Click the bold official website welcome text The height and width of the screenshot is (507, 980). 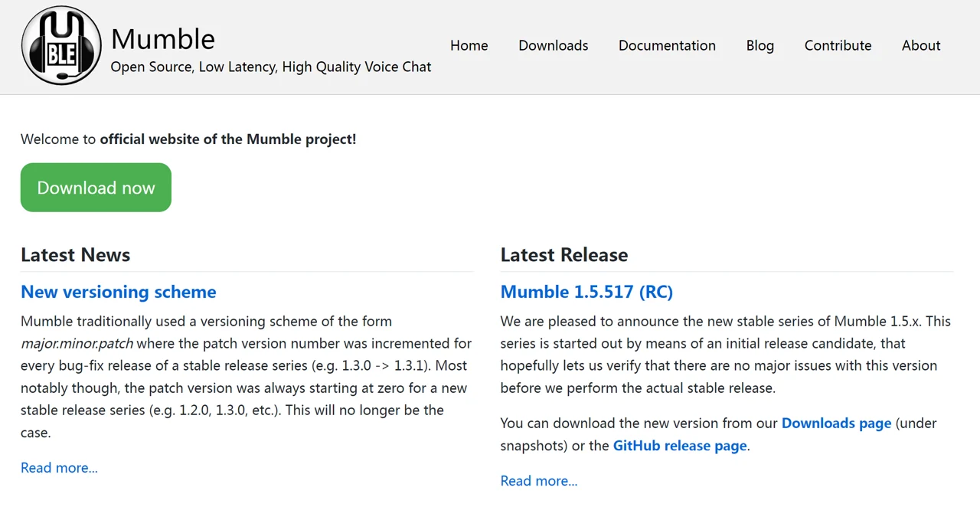click(228, 139)
